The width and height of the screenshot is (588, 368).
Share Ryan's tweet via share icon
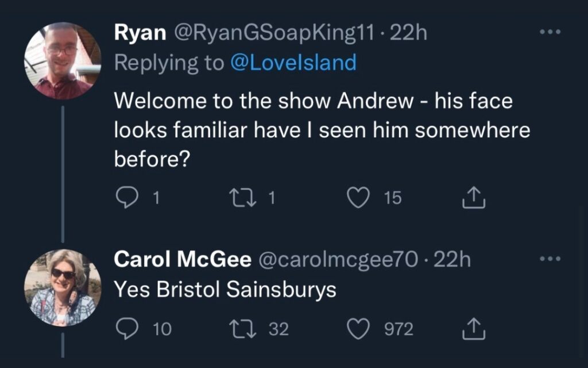click(x=474, y=198)
